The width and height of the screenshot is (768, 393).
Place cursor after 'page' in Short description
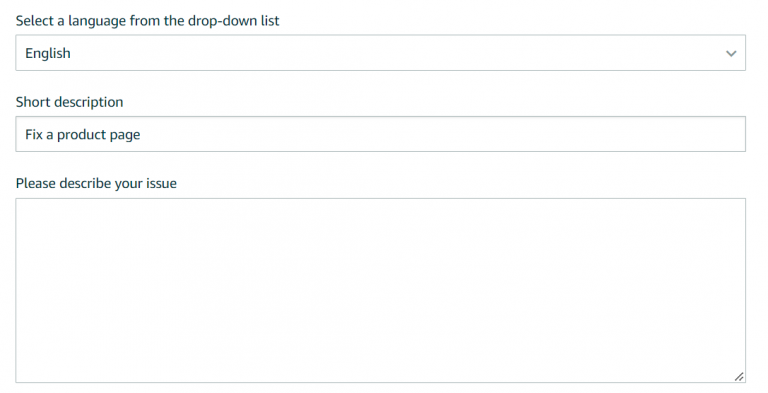click(142, 135)
